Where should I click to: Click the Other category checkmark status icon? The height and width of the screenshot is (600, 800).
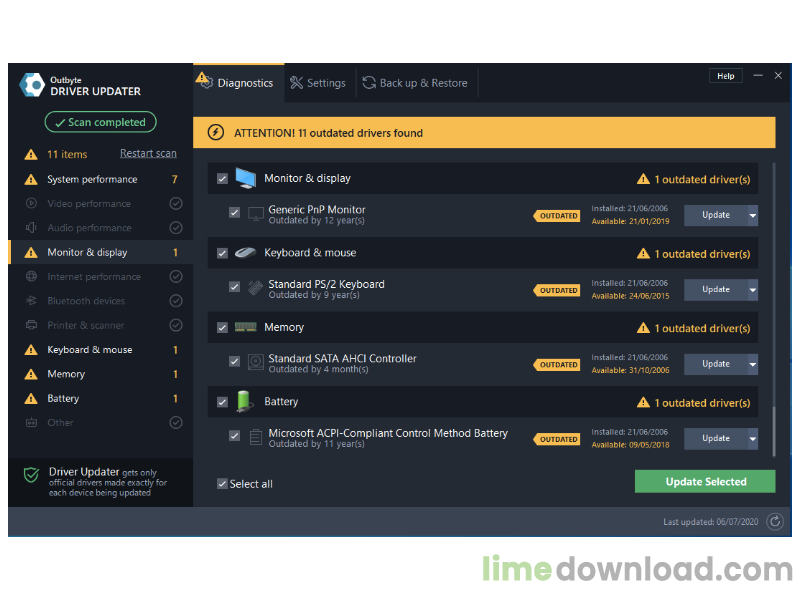pyautogui.click(x=176, y=422)
